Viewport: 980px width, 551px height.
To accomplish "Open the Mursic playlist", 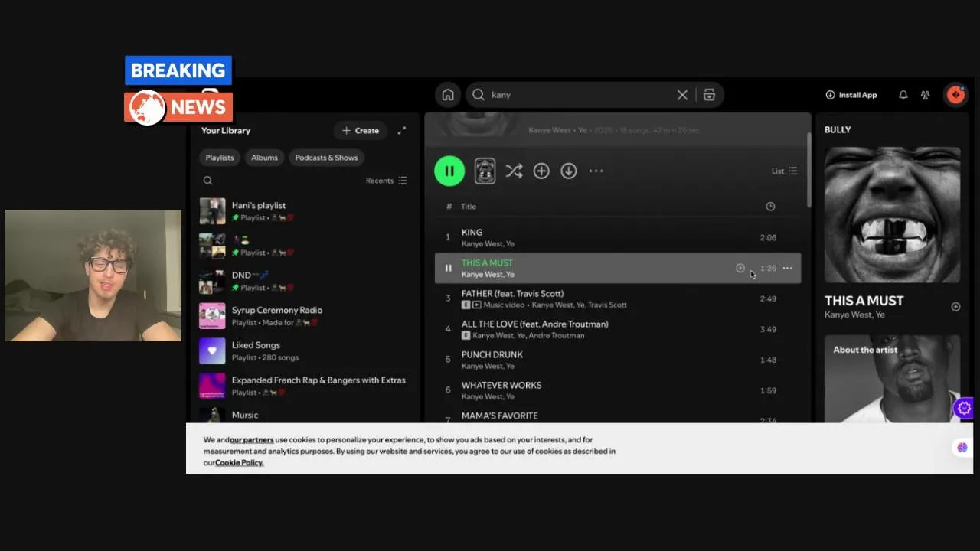I will [x=306, y=414].
